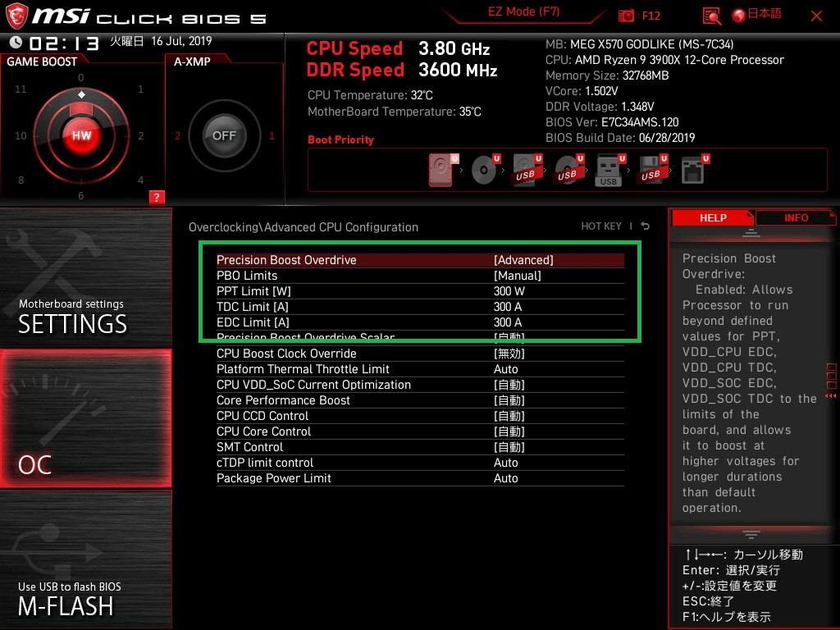Change Precision Boost Overdrive [Advanced] value

523,260
